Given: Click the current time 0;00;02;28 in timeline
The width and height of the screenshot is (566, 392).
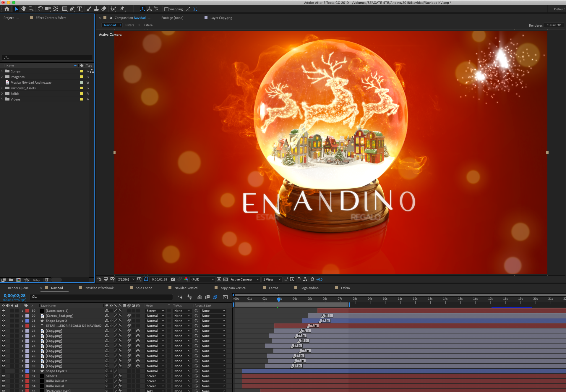Looking at the screenshot, I should coord(15,296).
